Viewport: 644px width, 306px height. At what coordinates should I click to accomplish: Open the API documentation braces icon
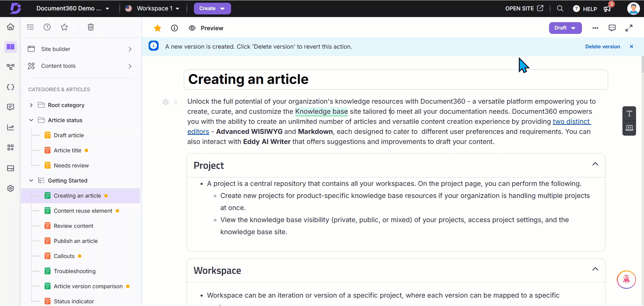click(10, 87)
